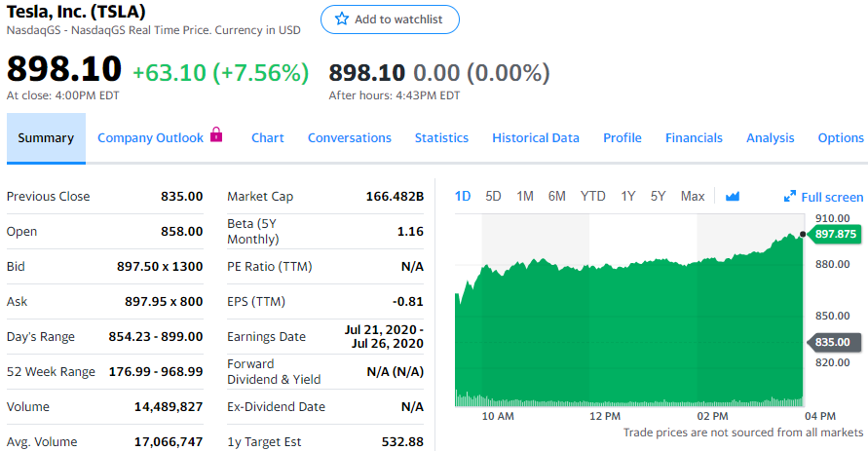
Task: Open the Chart link in navigation
Action: tap(267, 138)
